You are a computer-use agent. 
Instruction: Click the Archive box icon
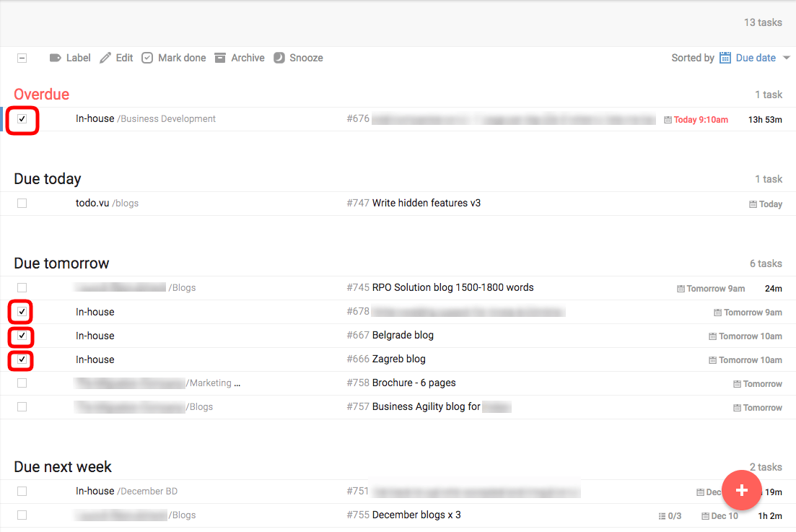(x=220, y=58)
